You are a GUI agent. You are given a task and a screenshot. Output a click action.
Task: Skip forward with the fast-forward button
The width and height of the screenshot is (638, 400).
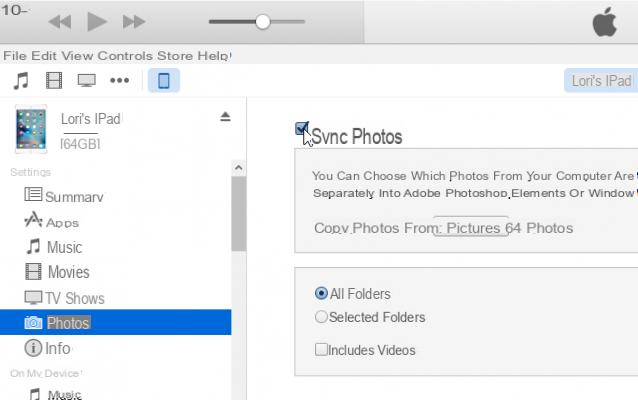click(134, 22)
